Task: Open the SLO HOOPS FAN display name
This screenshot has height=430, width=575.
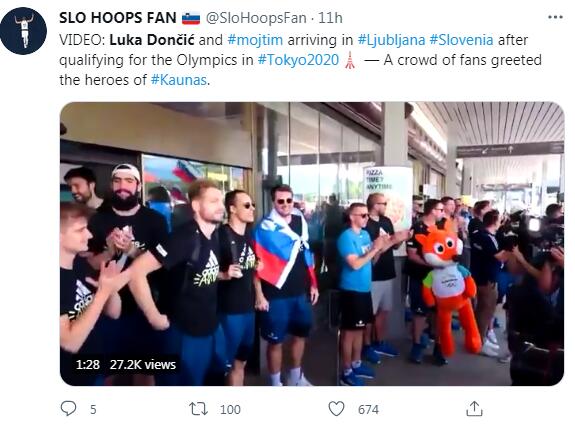Action: pos(118,18)
